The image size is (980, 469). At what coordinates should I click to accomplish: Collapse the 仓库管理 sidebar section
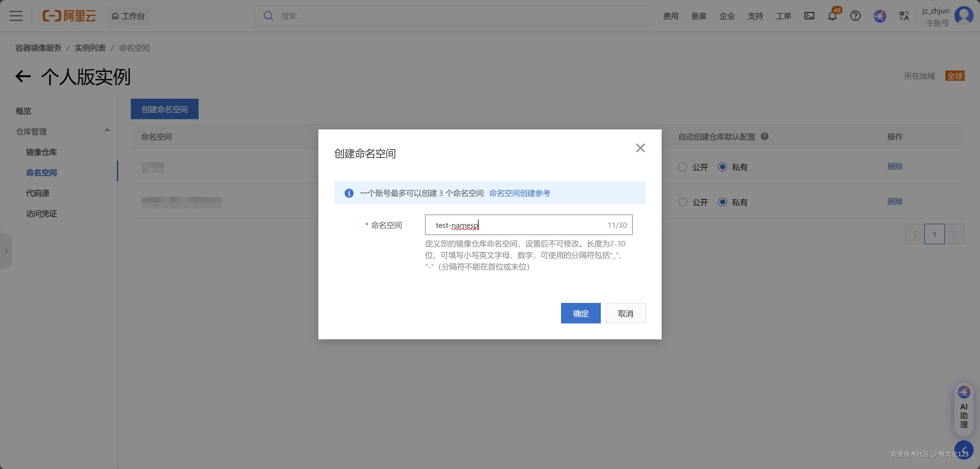[x=107, y=131]
